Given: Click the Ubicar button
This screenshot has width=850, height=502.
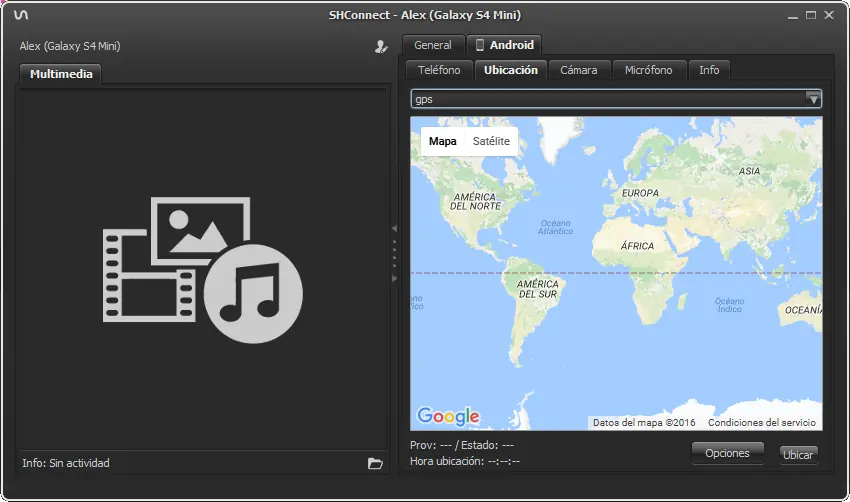Looking at the screenshot, I should click(x=798, y=455).
